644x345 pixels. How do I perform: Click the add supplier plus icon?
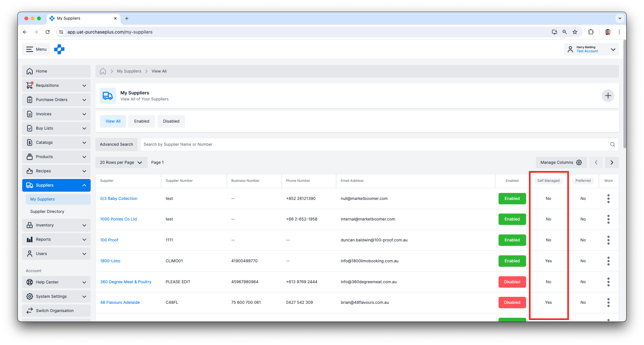coord(608,96)
